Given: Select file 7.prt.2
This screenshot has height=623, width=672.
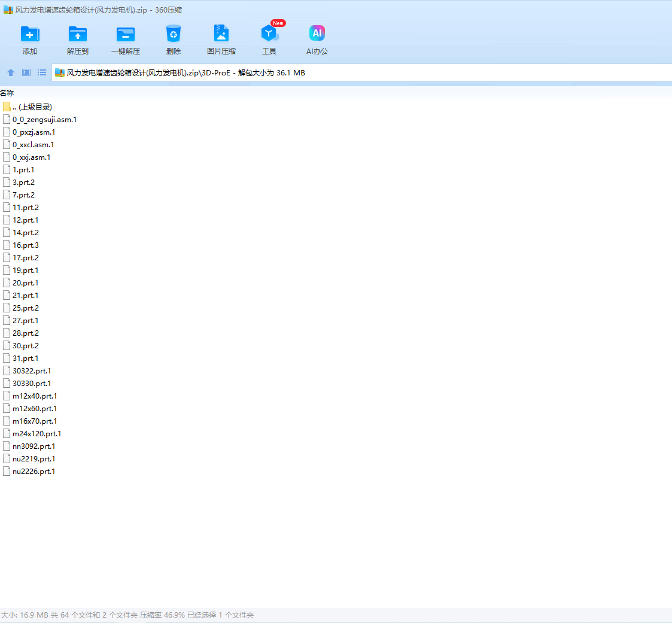Looking at the screenshot, I should click(x=23, y=195).
